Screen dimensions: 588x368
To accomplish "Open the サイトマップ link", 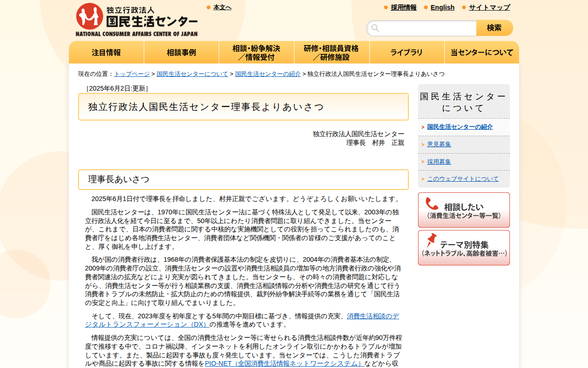I will point(489,7).
